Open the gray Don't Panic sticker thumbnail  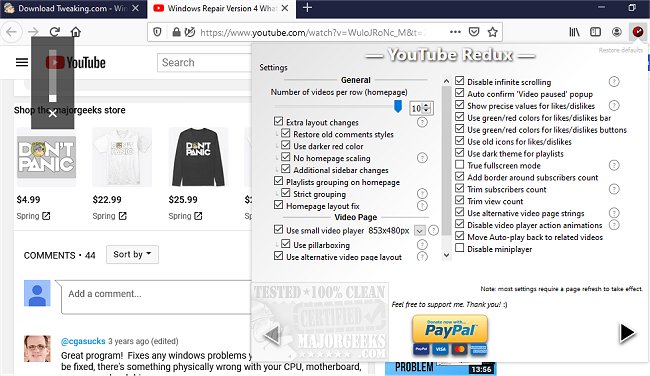(46, 157)
